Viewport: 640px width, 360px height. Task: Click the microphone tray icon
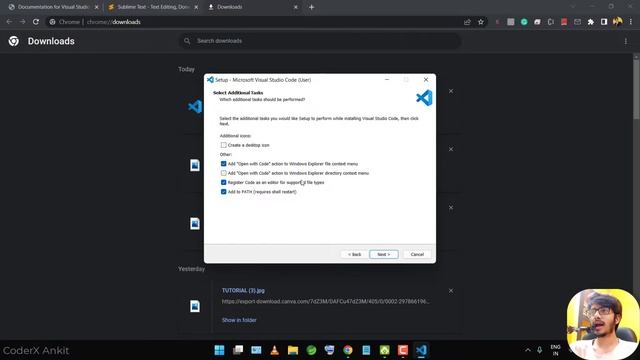(x=540, y=350)
